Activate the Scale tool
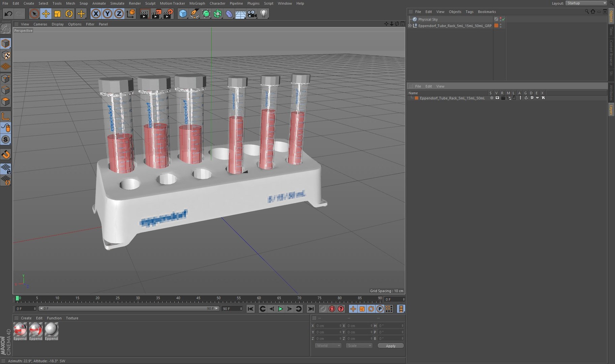The width and height of the screenshot is (615, 364). click(x=57, y=14)
